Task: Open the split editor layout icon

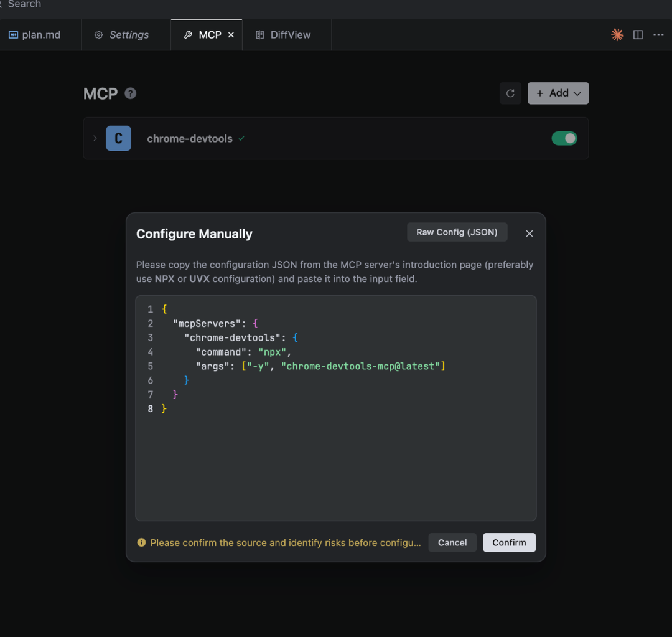Action: [x=638, y=35]
